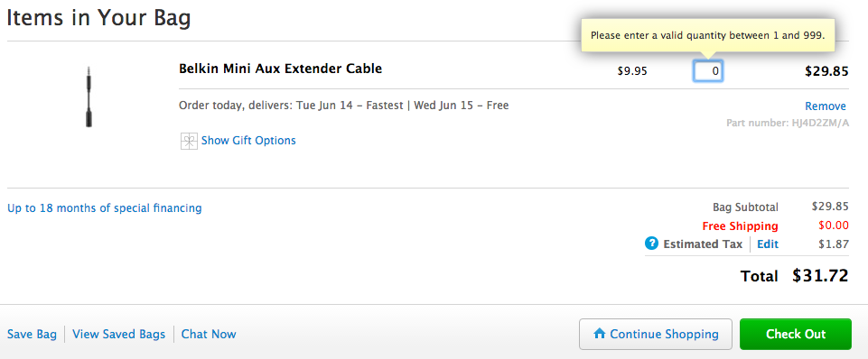Screen dimensions: 868x359
Task: View Saved Bags
Action: point(119,334)
